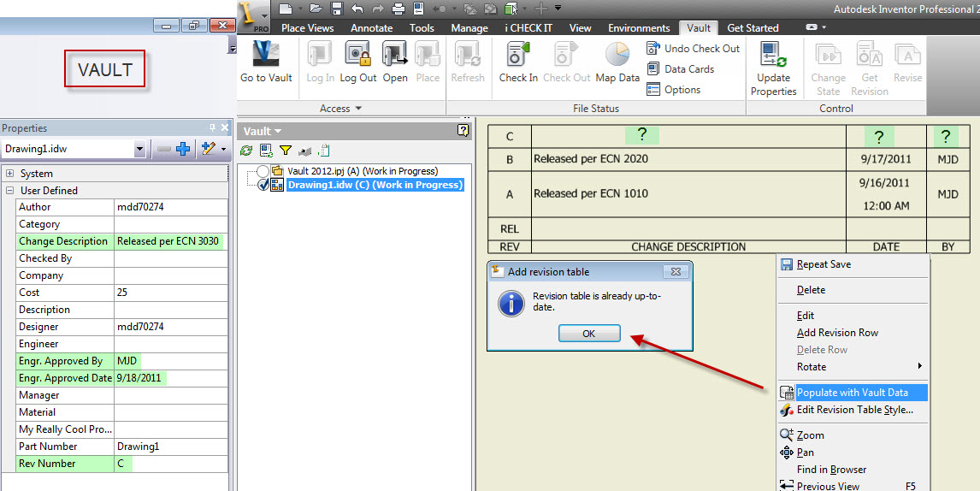Click the Rev Number value C

point(171,464)
